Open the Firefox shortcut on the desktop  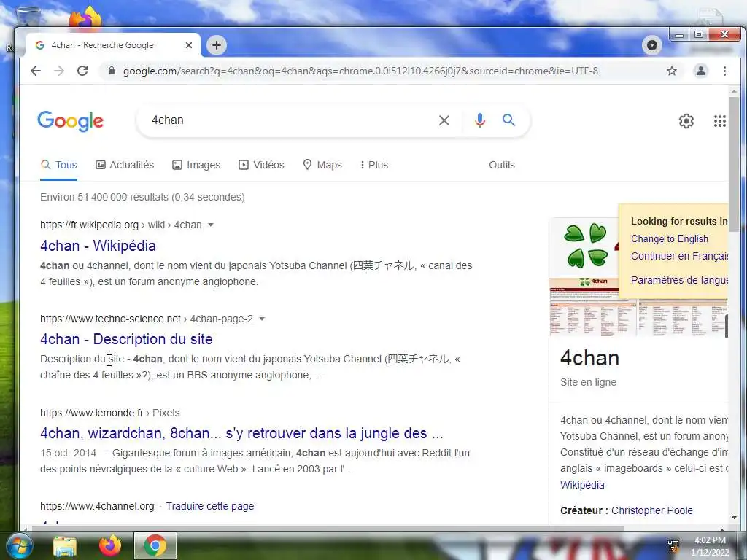click(x=86, y=17)
